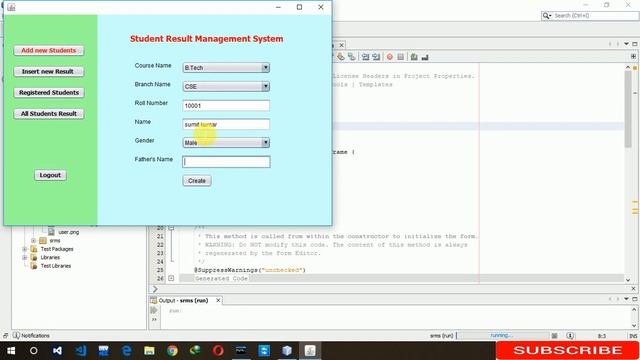This screenshot has width=640, height=360.
Task: Expand the srms folder in the project tree
Action: click(33, 240)
